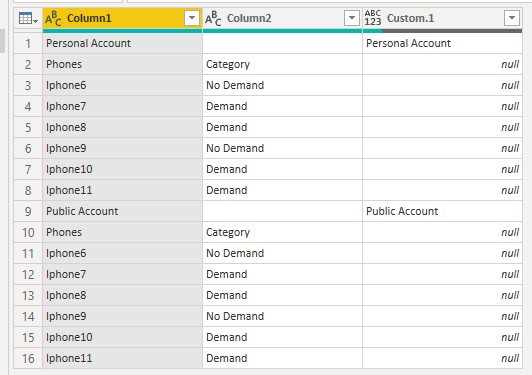532x375 pixels.
Task: Click Iphone8 cell in row 5
Action: click(x=122, y=128)
